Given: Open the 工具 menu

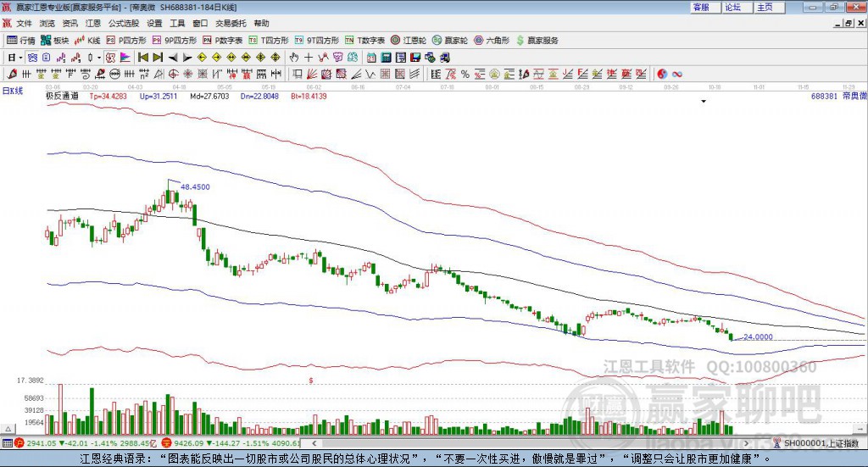Looking at the screenshot, I should point(177,23).
